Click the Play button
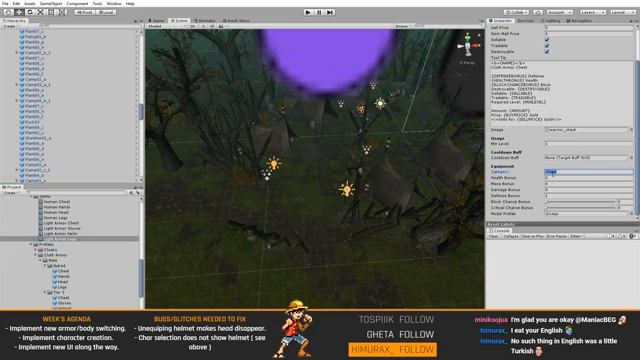640x360 pixels. tap(308, 12)
